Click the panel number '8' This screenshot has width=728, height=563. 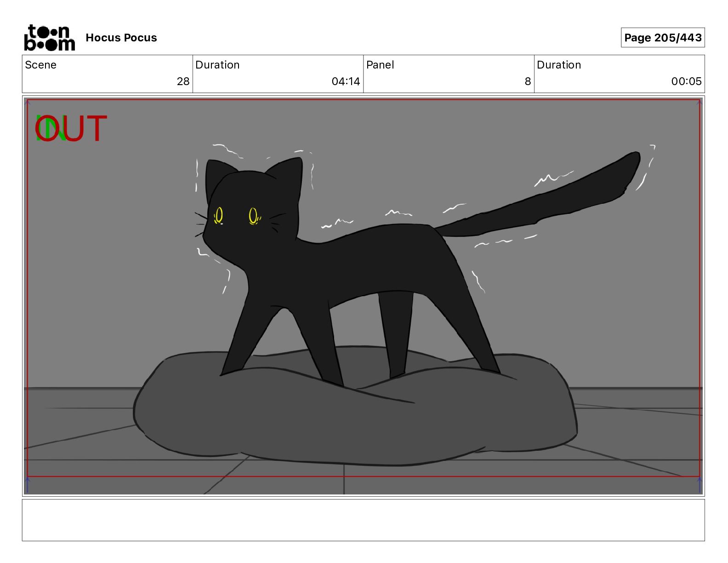528,81
